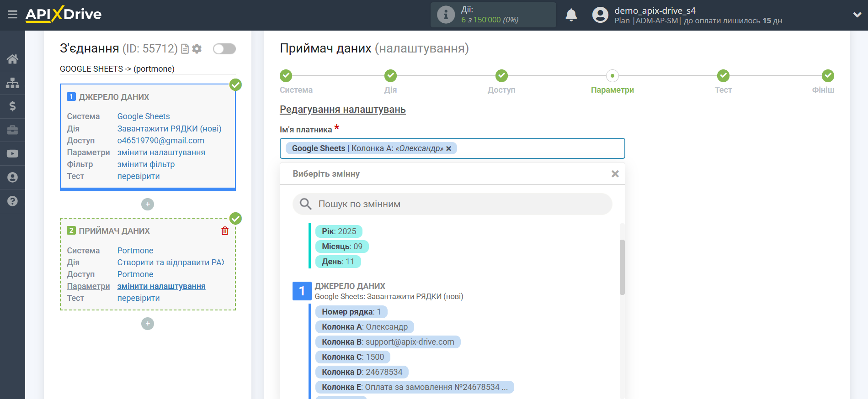Toggle the connection on/off switch
868x399 pixels.
(224, 49)
